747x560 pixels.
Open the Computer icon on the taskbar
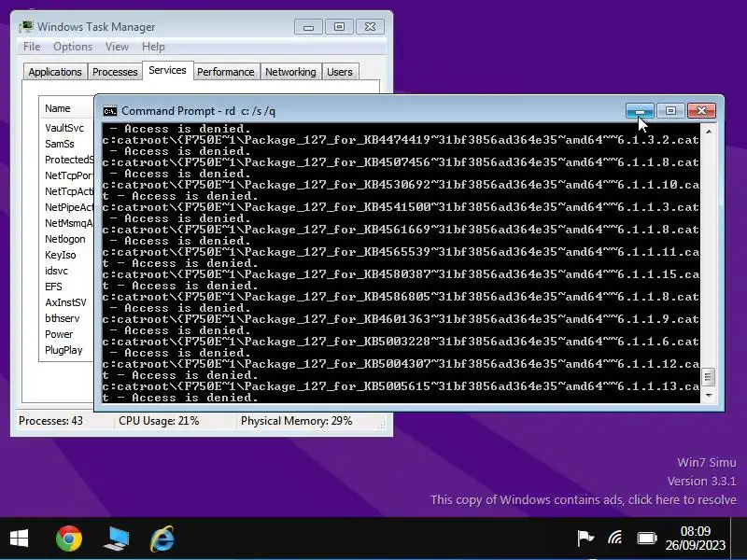[116, 539]
